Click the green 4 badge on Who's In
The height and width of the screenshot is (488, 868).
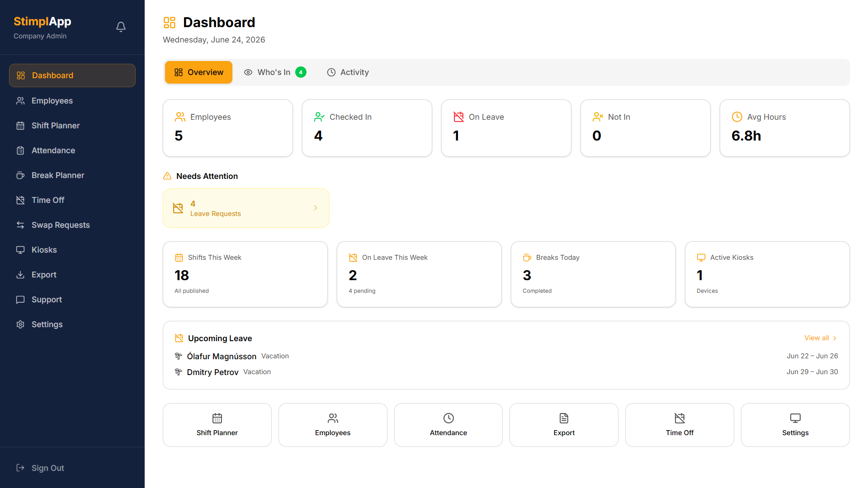pyautogui.click(x=301, y=72)
